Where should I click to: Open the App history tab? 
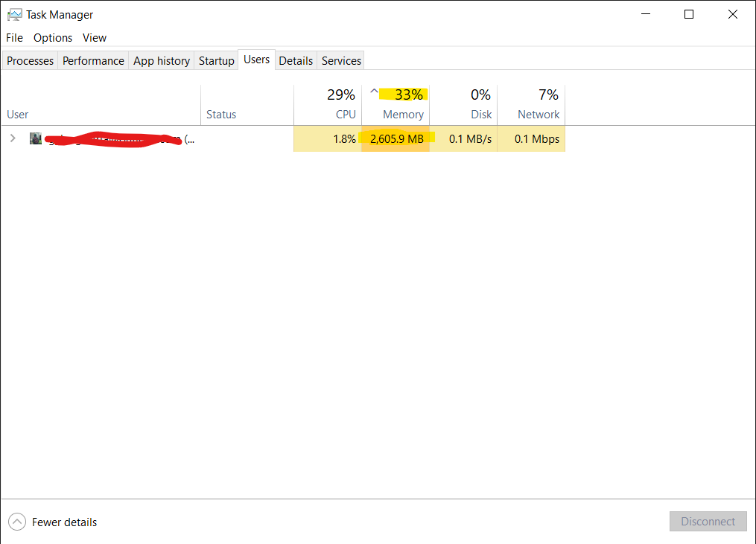coord(161,60)
